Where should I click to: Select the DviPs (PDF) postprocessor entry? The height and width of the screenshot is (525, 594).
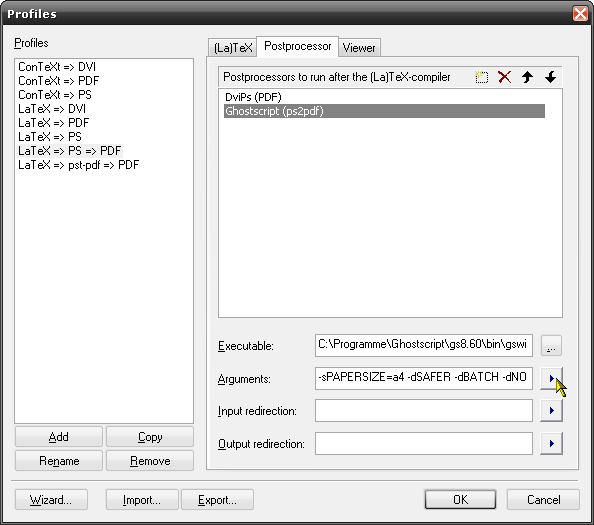coord(253,97)
